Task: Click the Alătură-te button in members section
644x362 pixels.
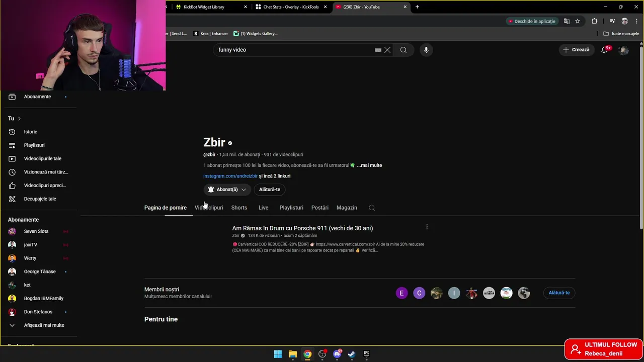Action: coord(559,293)
